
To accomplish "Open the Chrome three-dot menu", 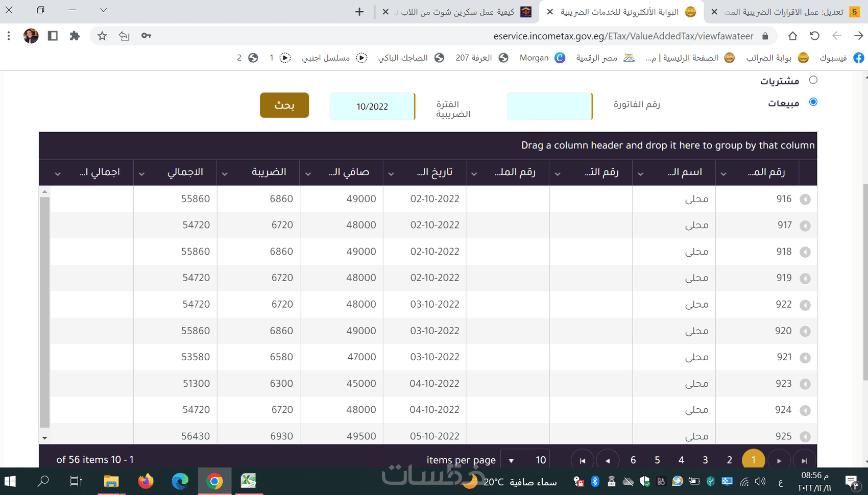I will point(9,36).
